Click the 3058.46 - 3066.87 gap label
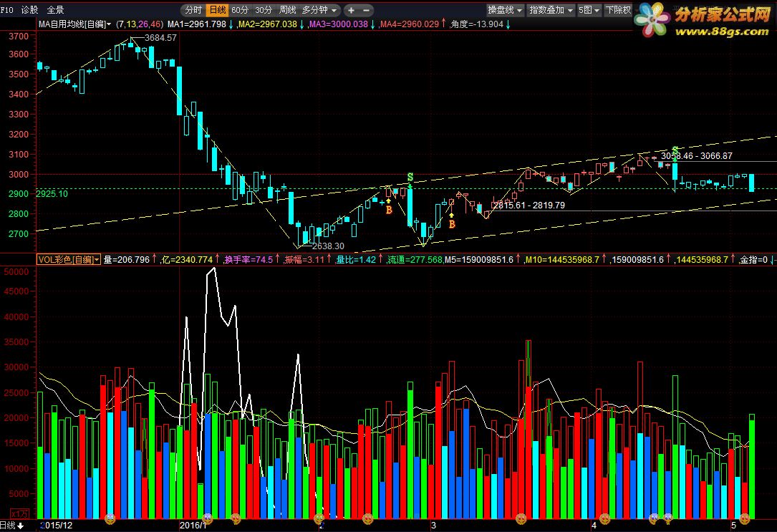The width and height of the screenshot is (777, 532). click(x=697, y=155)
